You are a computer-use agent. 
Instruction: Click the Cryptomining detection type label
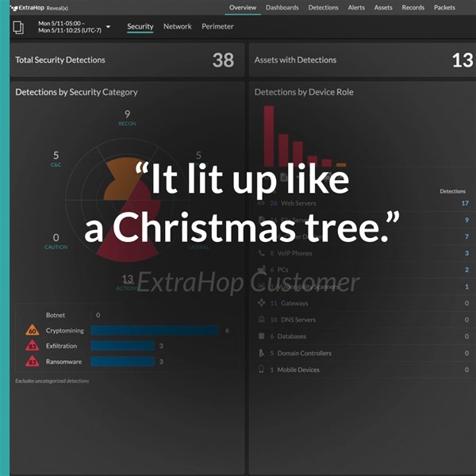(65, 331)
